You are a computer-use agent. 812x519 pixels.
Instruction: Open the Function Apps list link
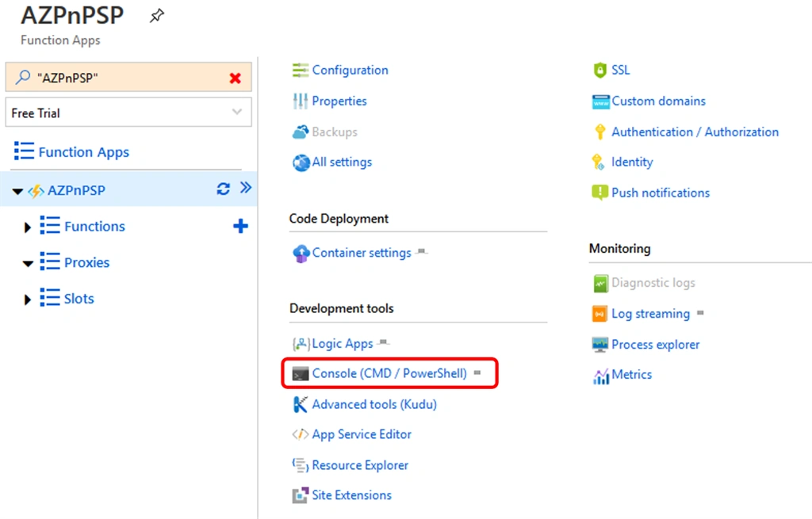tap(84, 152)
